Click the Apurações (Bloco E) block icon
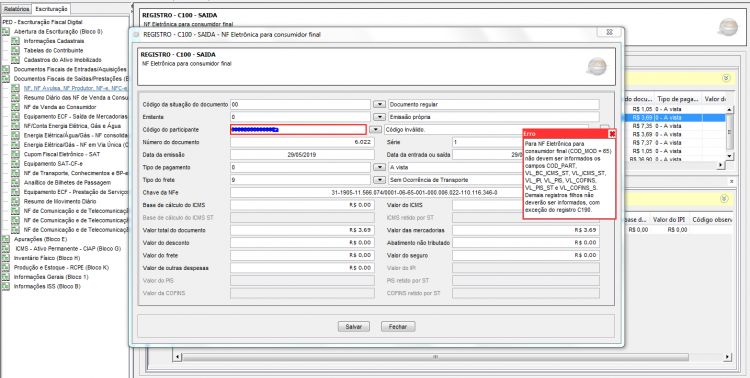750x378 pixels. [5, 239]
